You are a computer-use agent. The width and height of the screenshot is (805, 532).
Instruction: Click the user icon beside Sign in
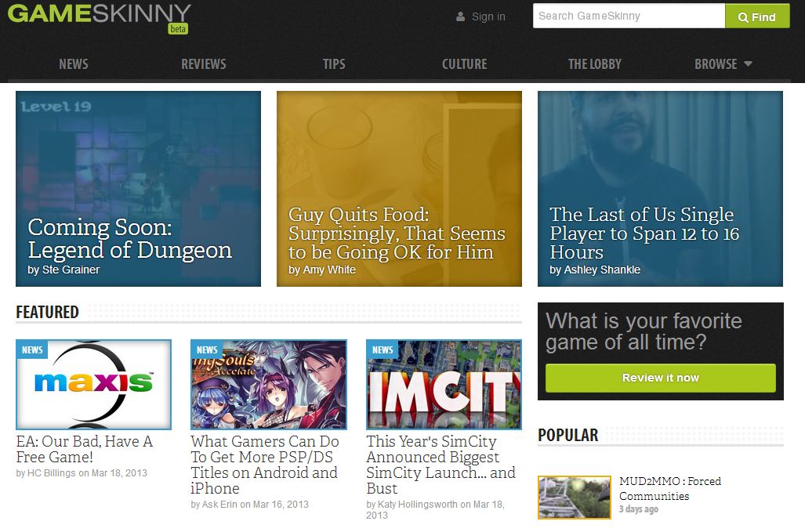(x=461, y=17)
